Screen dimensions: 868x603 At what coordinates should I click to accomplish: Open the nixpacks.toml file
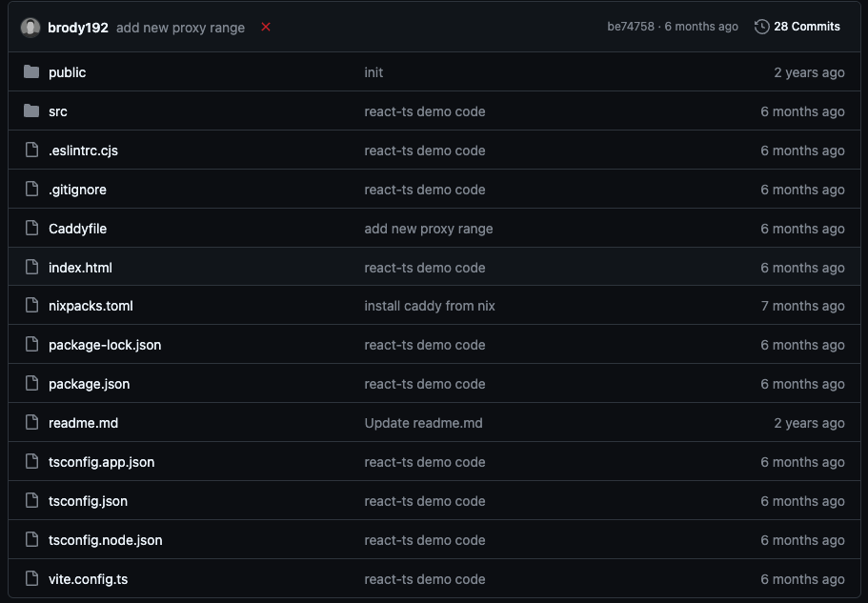[91, 306]
